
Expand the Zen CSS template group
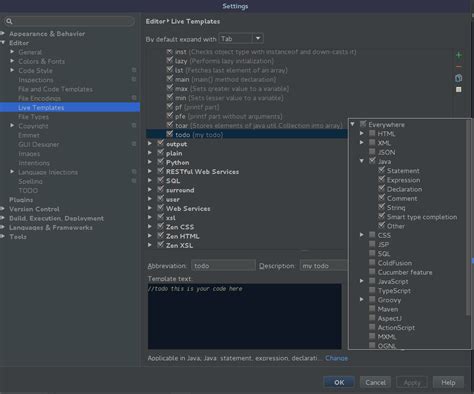click(x=150, y=226)
